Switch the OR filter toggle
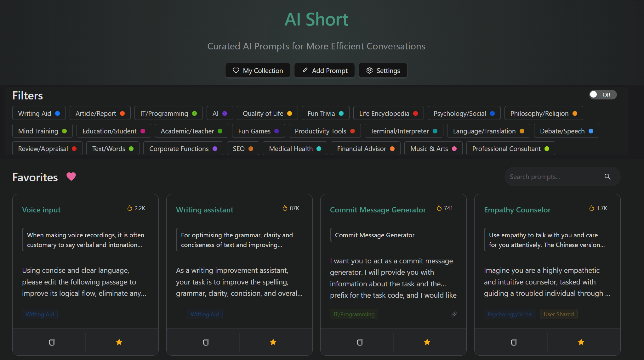 point(602,94)
